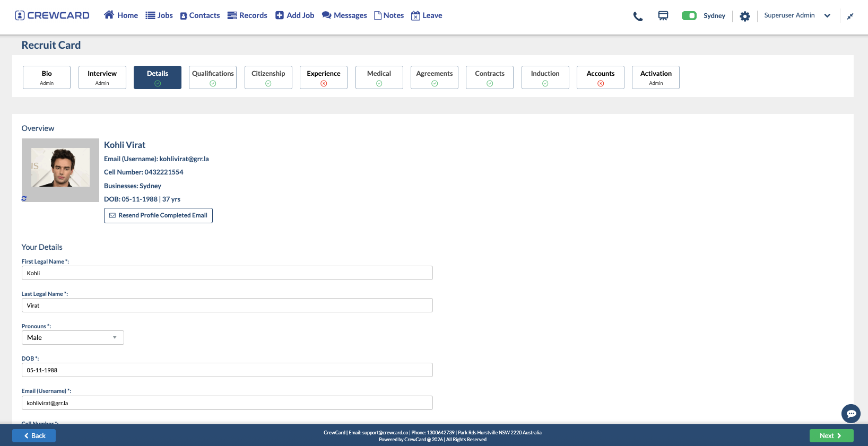
Task: Open the phone dialer icon
Action: [x=638, y=16]
